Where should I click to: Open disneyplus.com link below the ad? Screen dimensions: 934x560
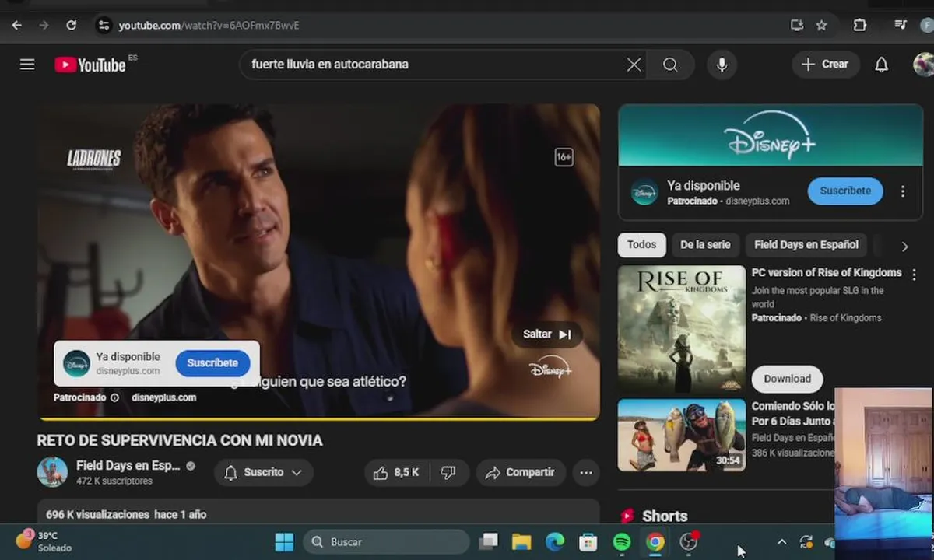coord(163,397)
